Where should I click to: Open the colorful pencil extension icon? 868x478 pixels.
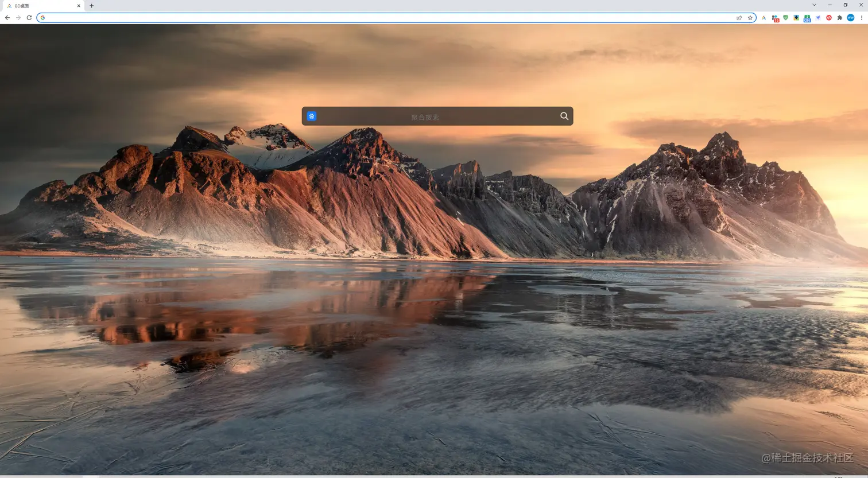(x=764, y=18)
